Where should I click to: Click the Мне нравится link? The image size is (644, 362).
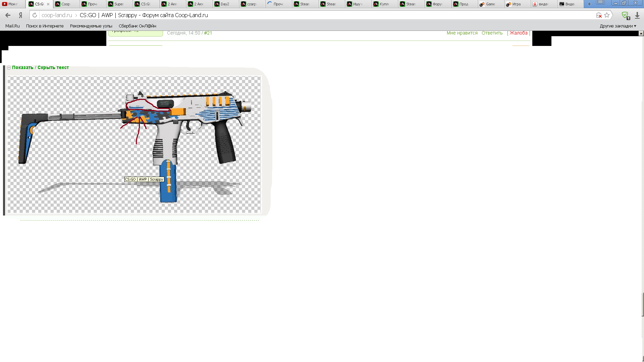tap(462, 33)
